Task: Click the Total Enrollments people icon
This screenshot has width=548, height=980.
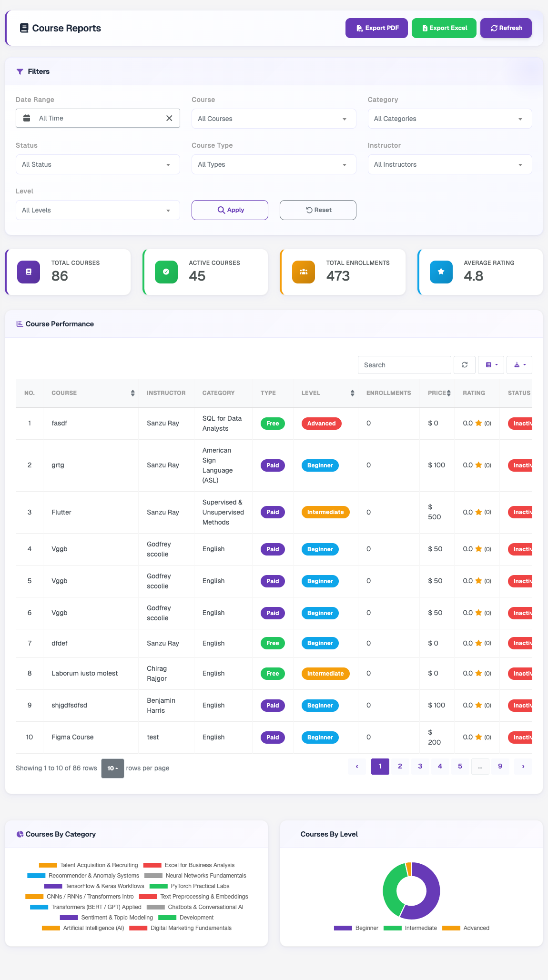Action: (x=304, y=272)
